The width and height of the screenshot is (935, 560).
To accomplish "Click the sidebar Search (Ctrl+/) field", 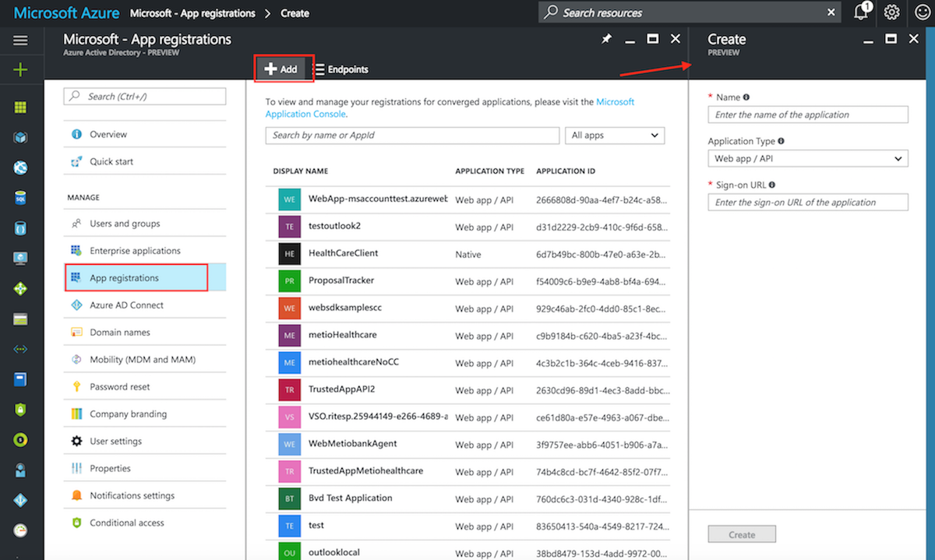I will coord(145,96).
